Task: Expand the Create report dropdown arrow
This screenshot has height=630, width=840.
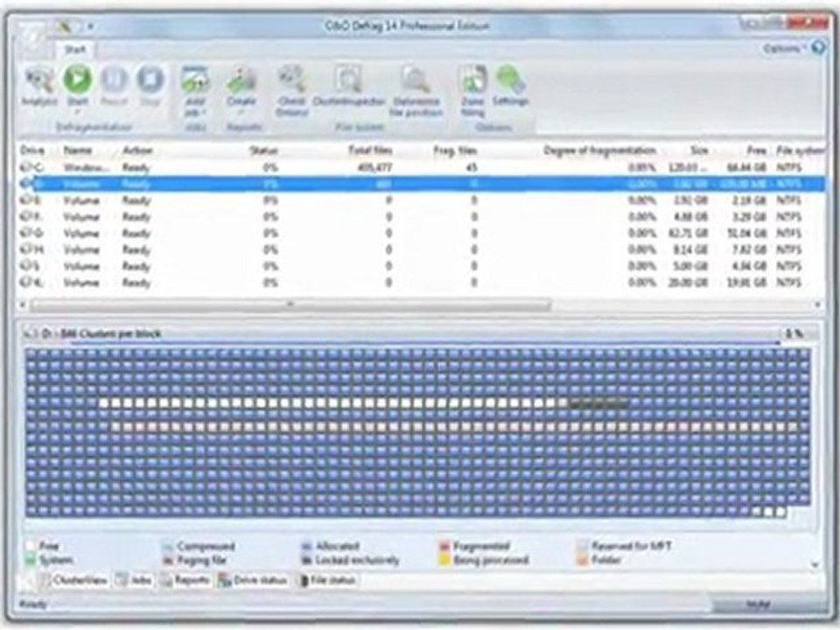Action: tap(241, 112)
